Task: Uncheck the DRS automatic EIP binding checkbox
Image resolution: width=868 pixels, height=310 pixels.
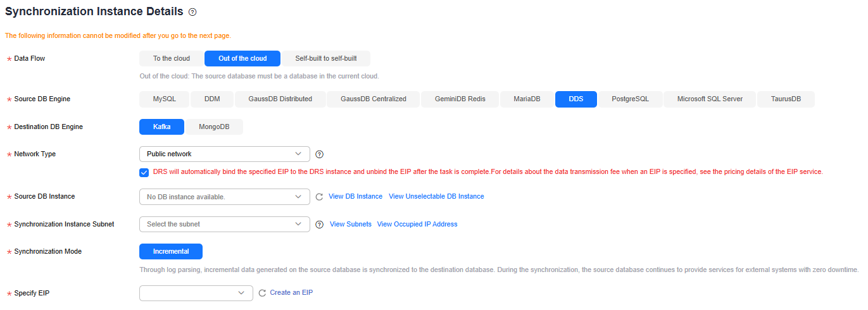Action: (x=144, y=172)
